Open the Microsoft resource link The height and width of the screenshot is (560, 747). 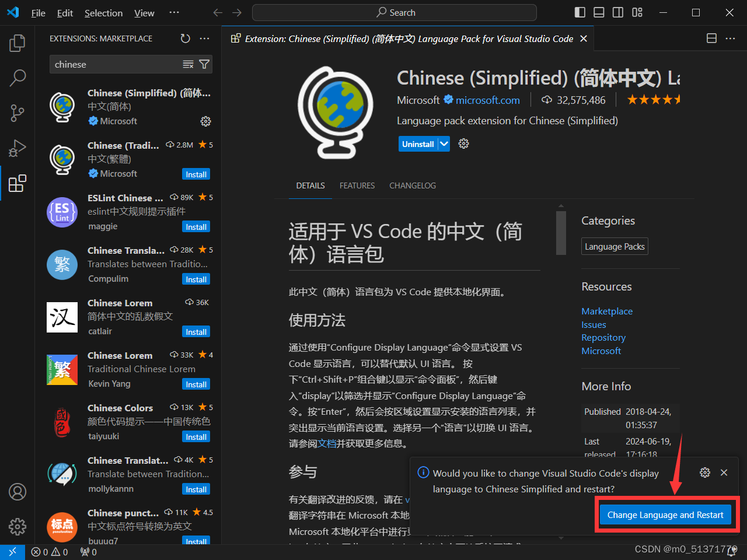(x=601, y=351)
